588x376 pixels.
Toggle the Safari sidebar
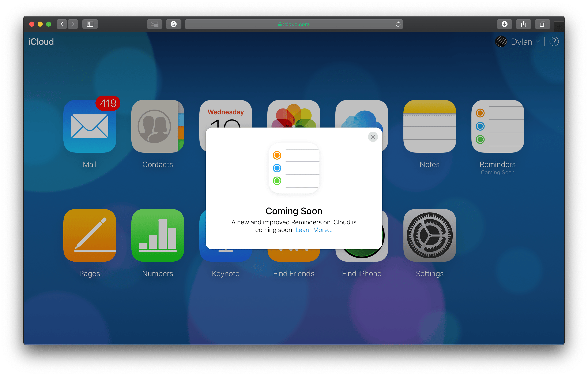(x=90, y=24)
